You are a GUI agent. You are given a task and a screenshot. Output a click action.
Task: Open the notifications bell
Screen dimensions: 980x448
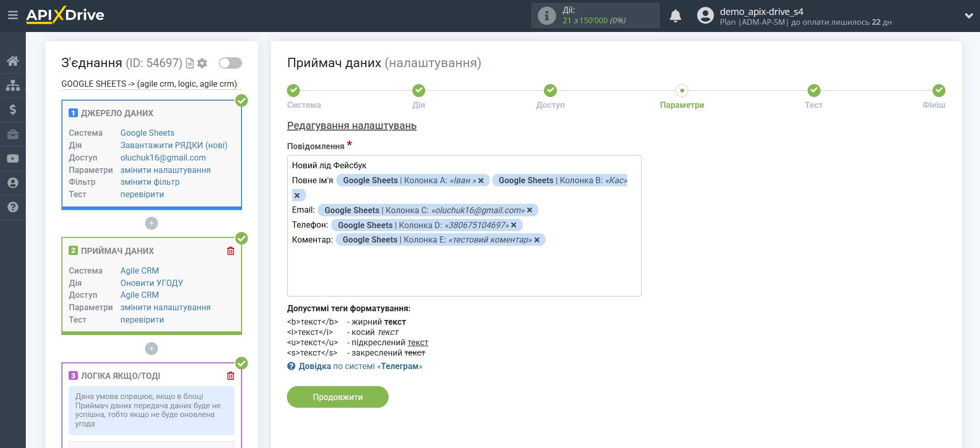pos(676,16)
